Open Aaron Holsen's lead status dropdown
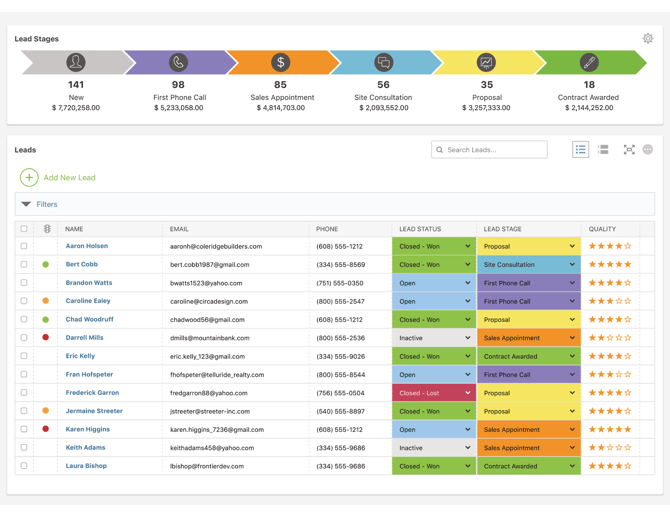 click(434, 246)
